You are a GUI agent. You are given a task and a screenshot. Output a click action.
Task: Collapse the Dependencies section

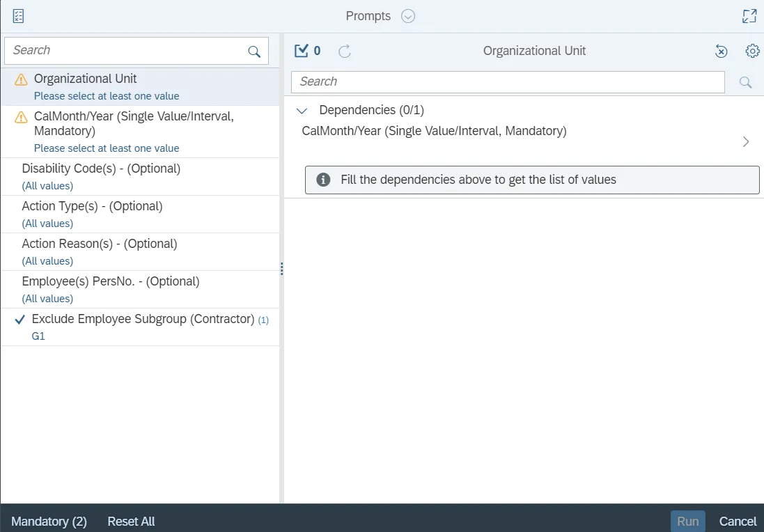tap(302, 110)
